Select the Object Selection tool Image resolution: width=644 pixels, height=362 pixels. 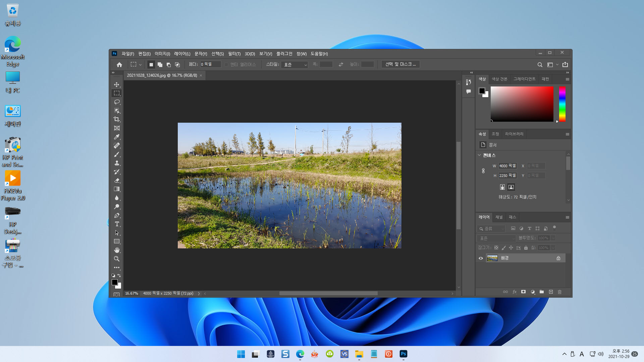pos(117,111)
